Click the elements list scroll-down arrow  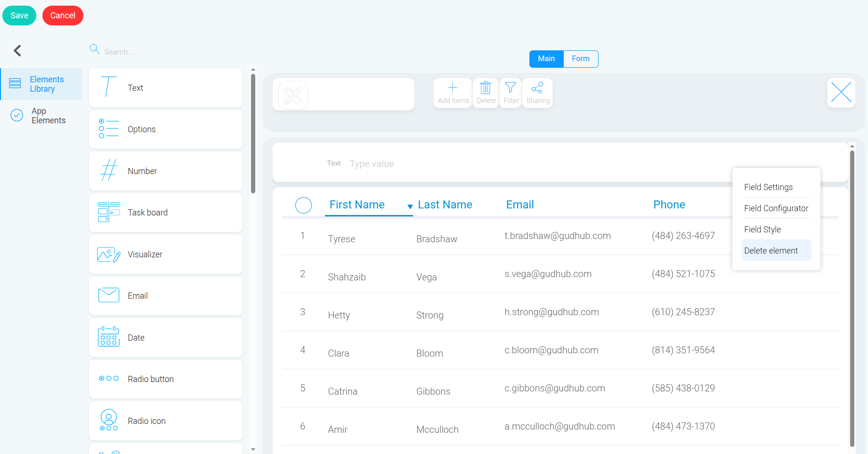253,449
